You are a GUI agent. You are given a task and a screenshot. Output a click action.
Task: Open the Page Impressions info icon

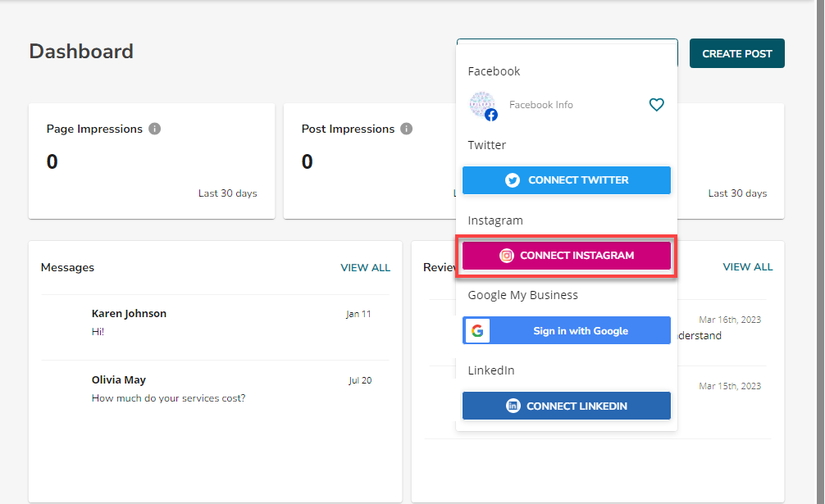click(154, 129)
